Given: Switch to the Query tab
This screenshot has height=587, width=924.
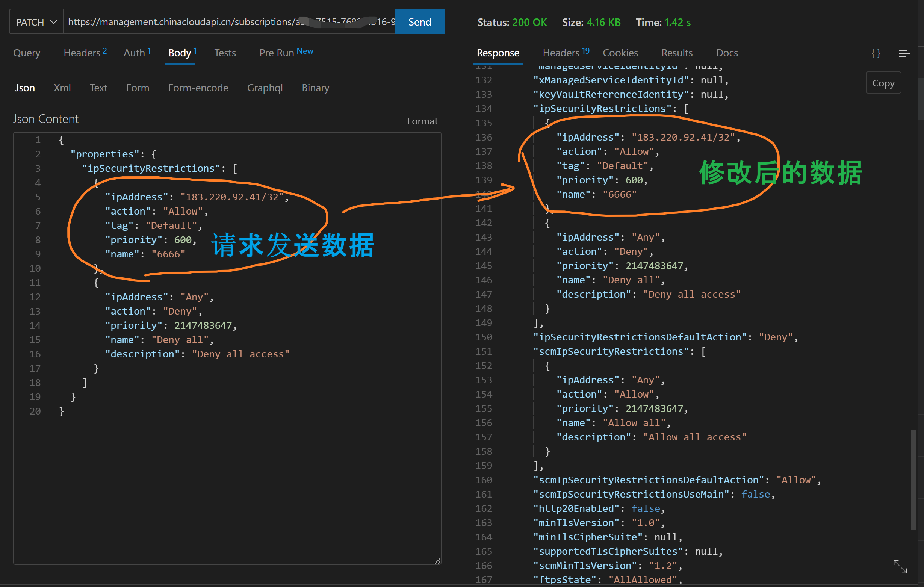Looking at the screenshot, I should point(26,53).
